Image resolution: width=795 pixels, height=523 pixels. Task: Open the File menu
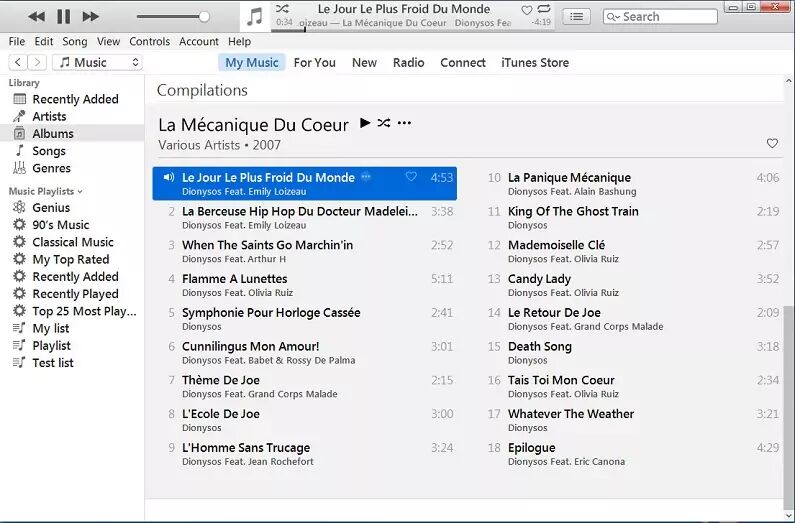(x=17, y=42)
